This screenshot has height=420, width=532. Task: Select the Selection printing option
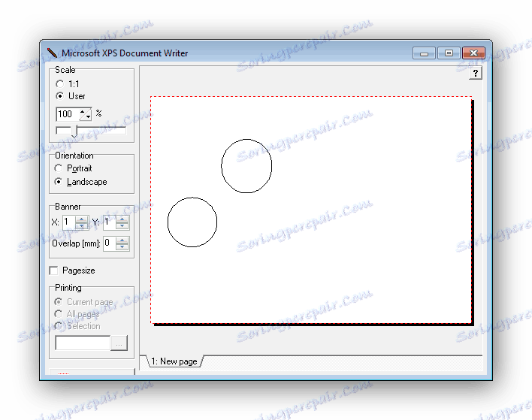point(59,326)
